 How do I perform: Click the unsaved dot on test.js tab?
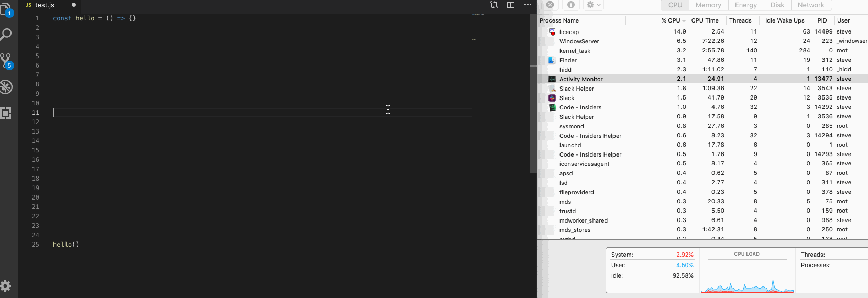(x=73, y=5)
